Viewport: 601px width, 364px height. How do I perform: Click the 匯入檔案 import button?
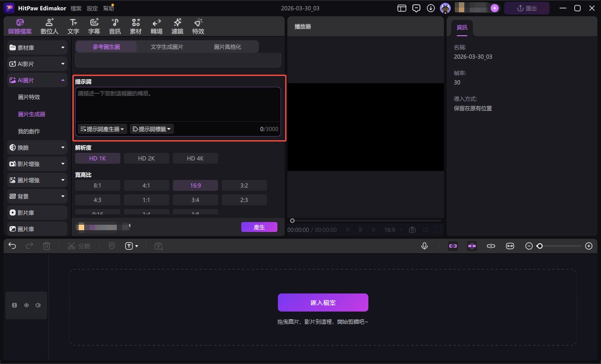(x=322, y=302)
